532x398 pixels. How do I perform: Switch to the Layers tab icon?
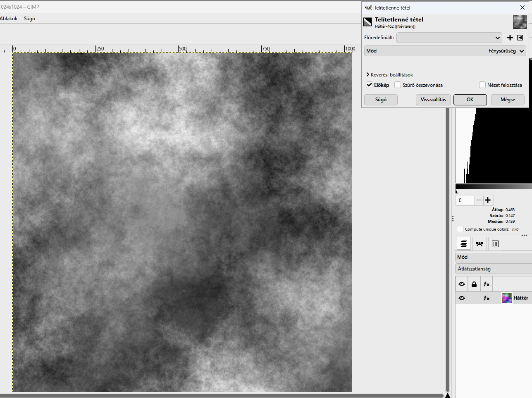click(x=464, y=244)
